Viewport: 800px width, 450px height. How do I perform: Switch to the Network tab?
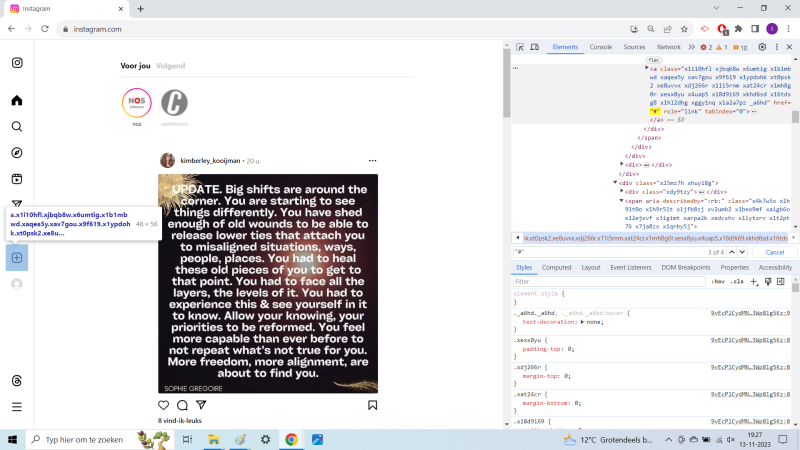[x=668, y=47]
